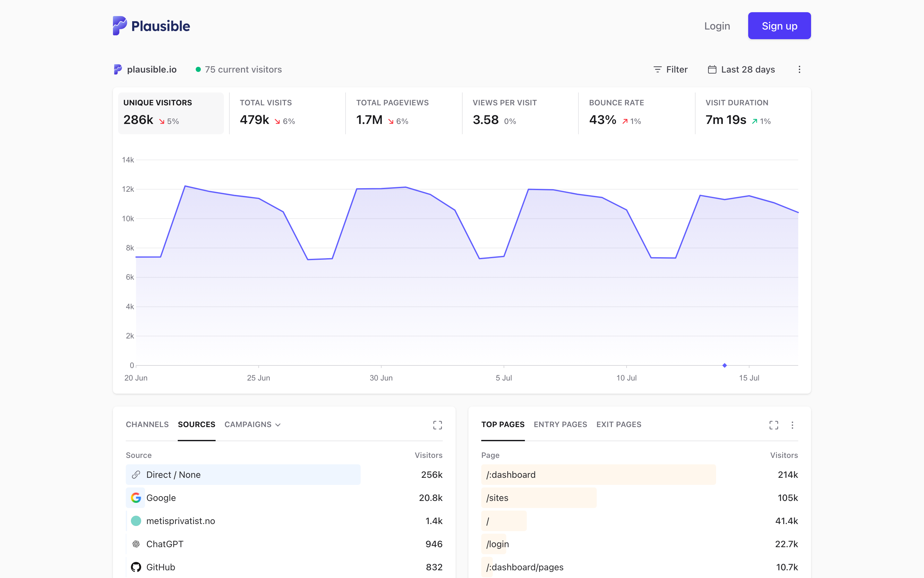924x578 pixels.
Task: Click the teal circle icon for metisprivatist.no
Action: 136,521
